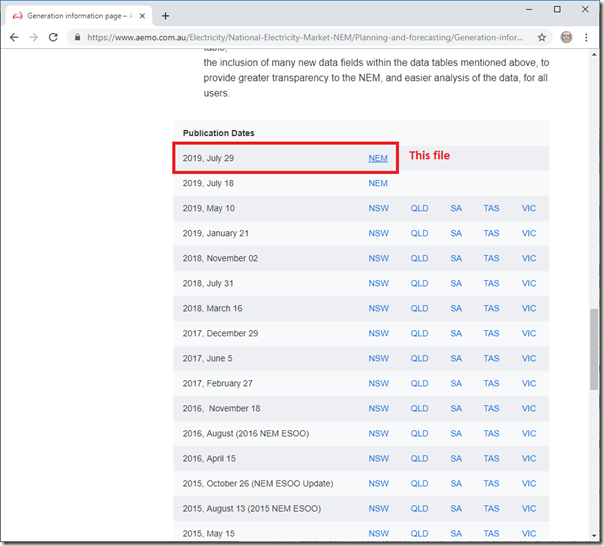The height and width of the screenshot is (546, 604).
Task: Open SA link for 2016, November 18
Action: (456, 409)
